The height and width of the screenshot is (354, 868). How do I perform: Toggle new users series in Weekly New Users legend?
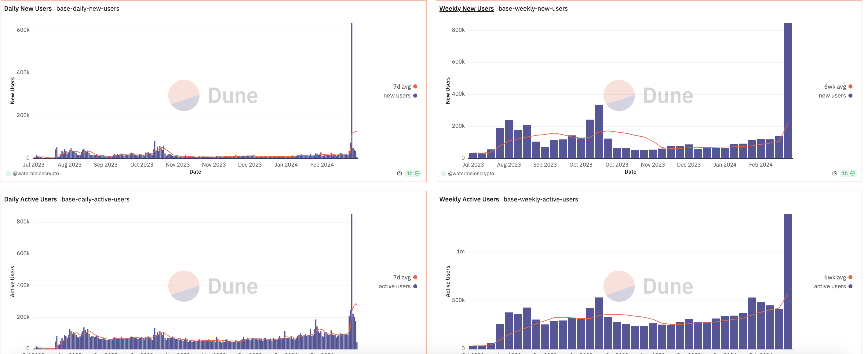tap(832, 96)
